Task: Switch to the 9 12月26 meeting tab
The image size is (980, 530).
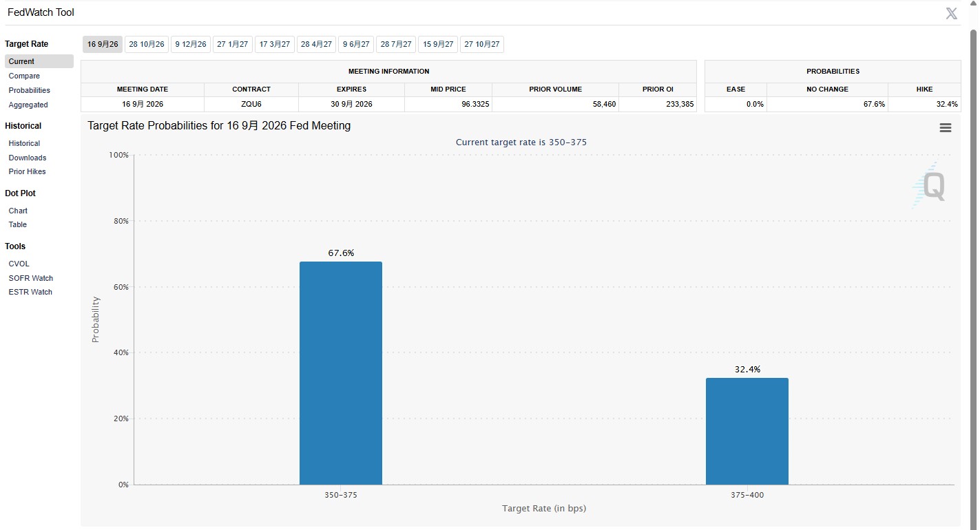Action: tap(191, 44)
